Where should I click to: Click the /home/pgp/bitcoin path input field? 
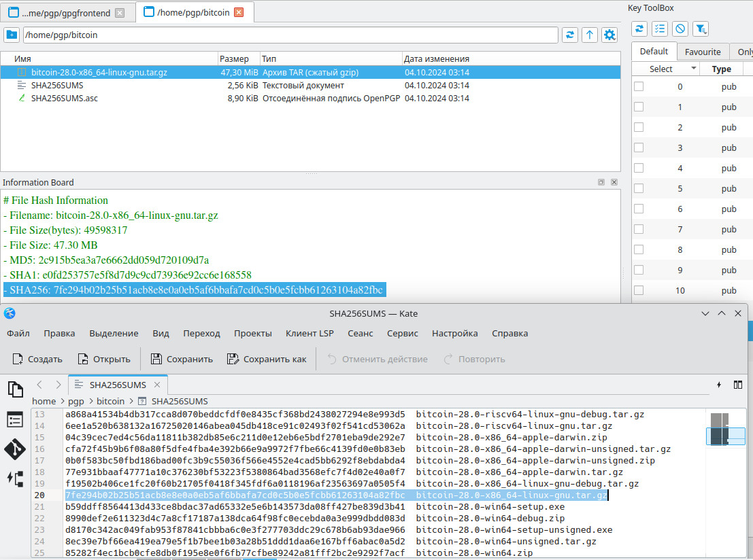290,35
